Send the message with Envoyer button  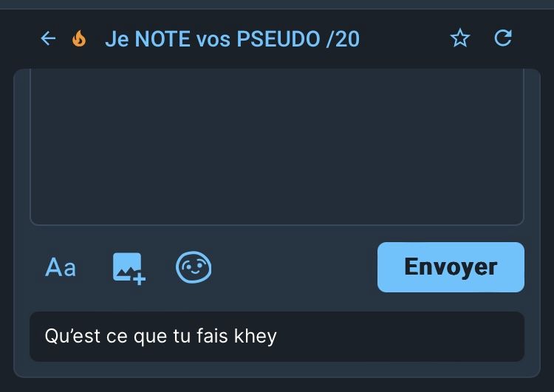(451, 267)
